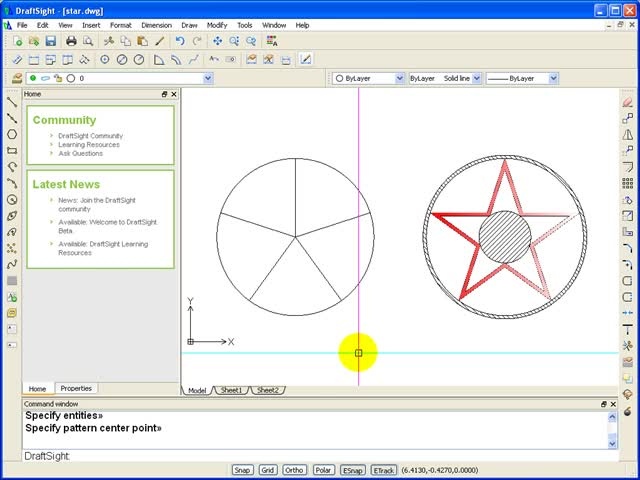Select the Pan tool icon

pyautogui.click(x=218, y=41)
